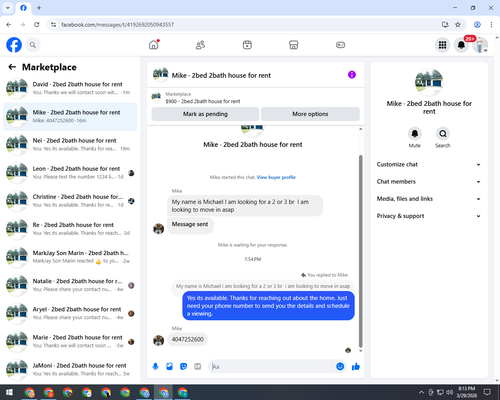The height and width of the screenshot is (400, 500).
Task: Mute the conversation with bell icon
Action: [x=414, y=134]
